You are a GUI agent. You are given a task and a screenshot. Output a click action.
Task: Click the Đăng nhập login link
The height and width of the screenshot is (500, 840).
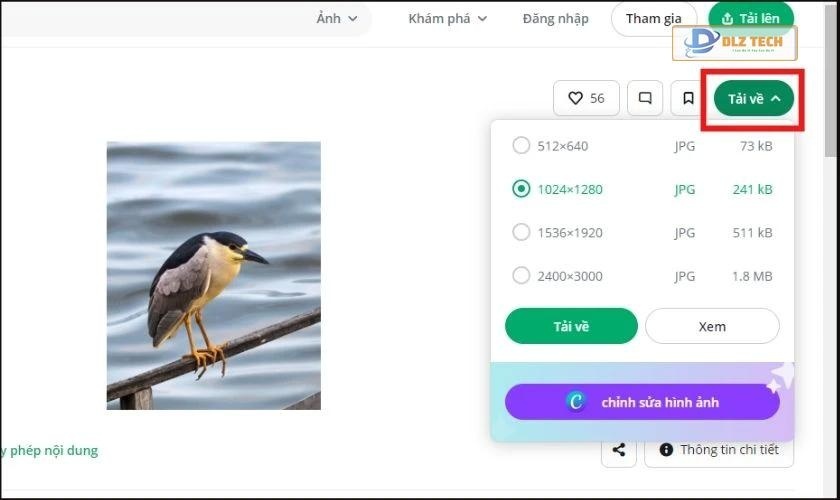tap(556, 19)
